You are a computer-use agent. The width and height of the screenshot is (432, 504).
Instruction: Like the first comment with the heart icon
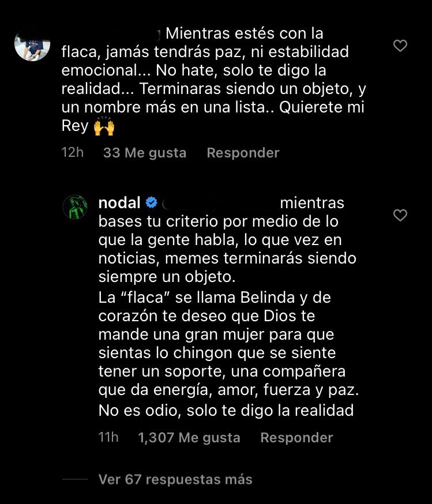click(x=400, y=46)
